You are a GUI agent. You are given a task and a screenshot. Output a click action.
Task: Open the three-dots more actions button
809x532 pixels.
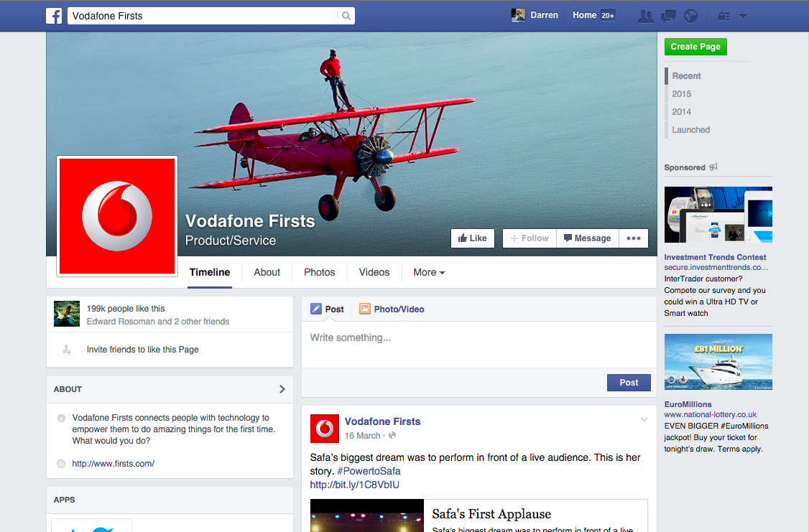point(634,238)
